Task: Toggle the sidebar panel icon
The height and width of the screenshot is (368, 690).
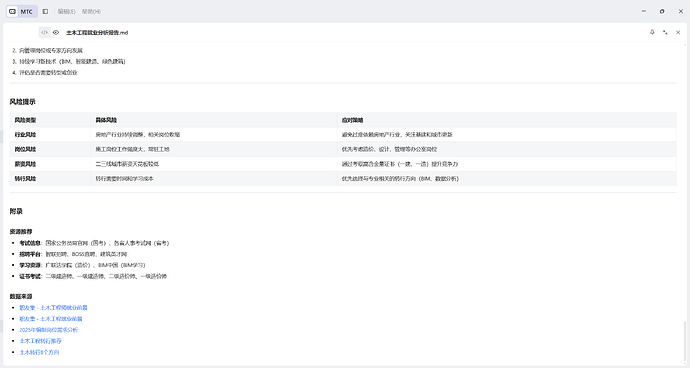Action: pyautogui.click(x=45, y=11)
